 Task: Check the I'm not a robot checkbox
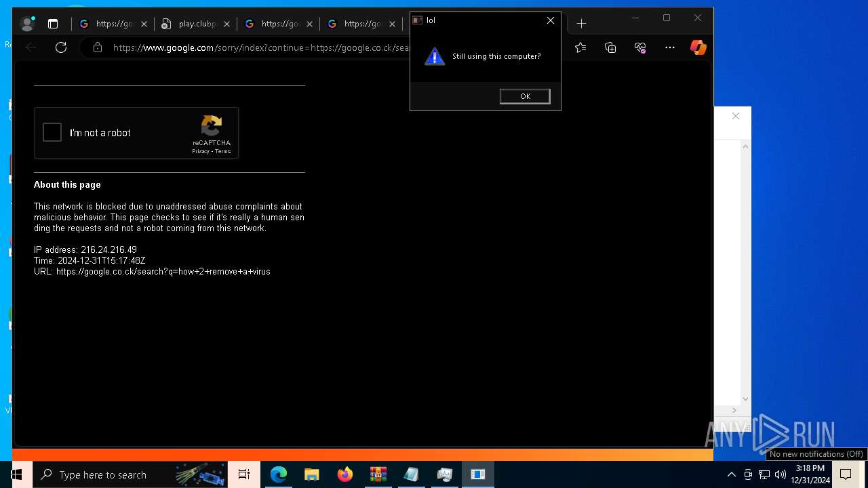point(52,132)
